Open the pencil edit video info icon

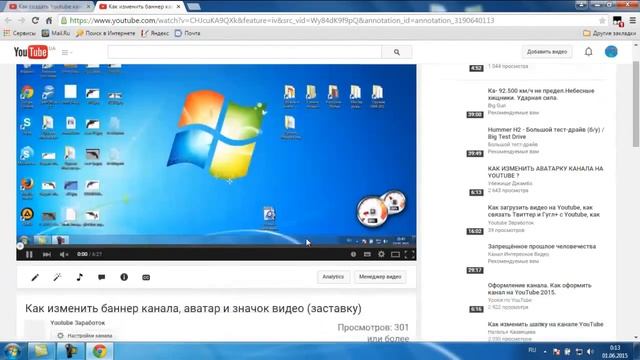[x=35, y=278]
